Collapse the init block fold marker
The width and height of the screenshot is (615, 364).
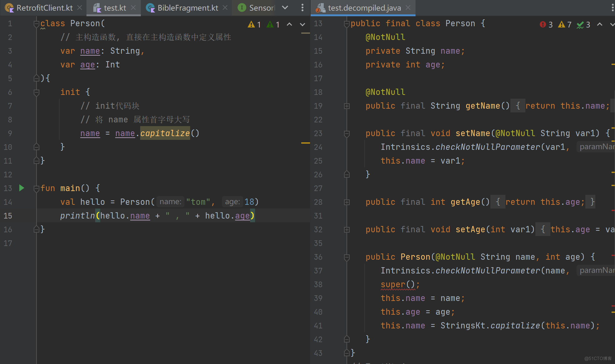point(37,92)
